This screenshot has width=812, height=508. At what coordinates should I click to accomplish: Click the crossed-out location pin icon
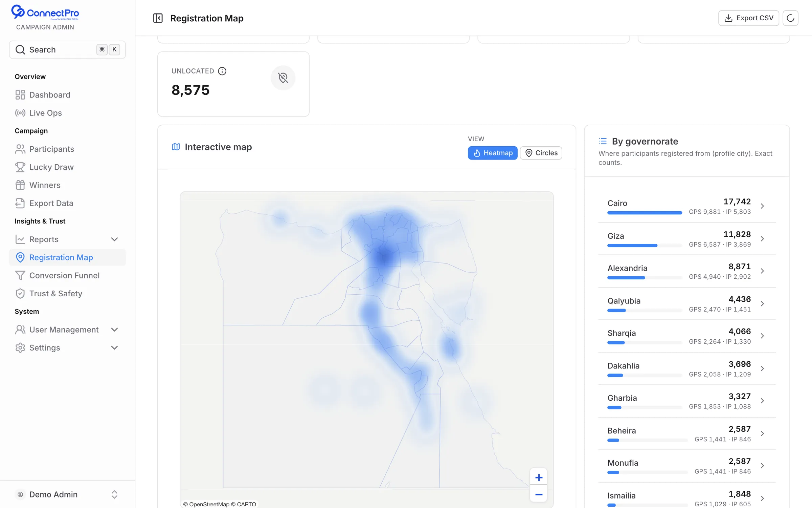(x=283, y=78)
